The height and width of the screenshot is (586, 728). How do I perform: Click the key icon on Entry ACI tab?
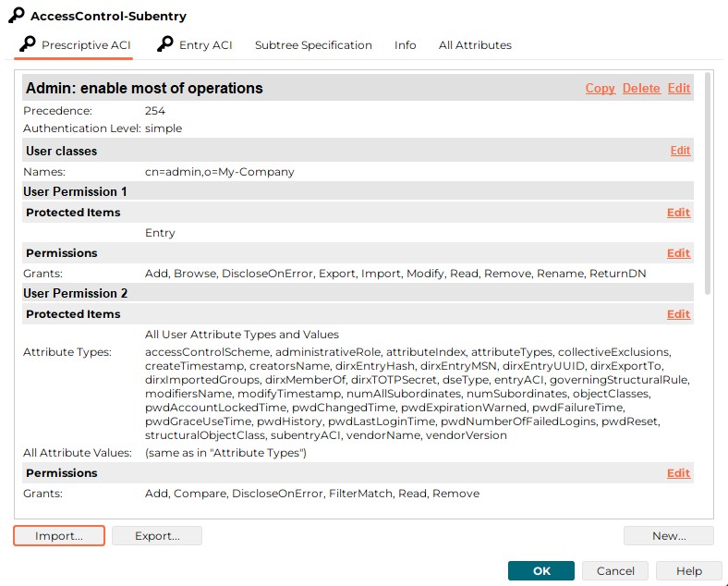[164, 44]
